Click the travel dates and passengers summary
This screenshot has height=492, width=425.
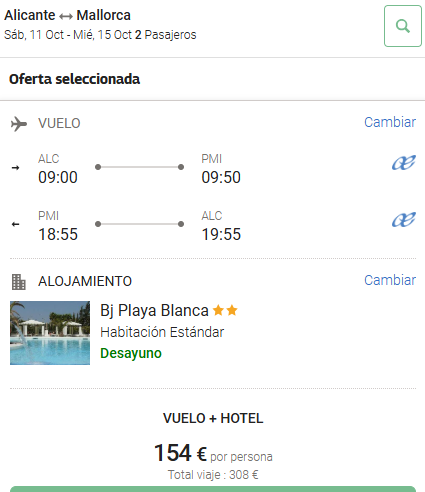[100, 35]
